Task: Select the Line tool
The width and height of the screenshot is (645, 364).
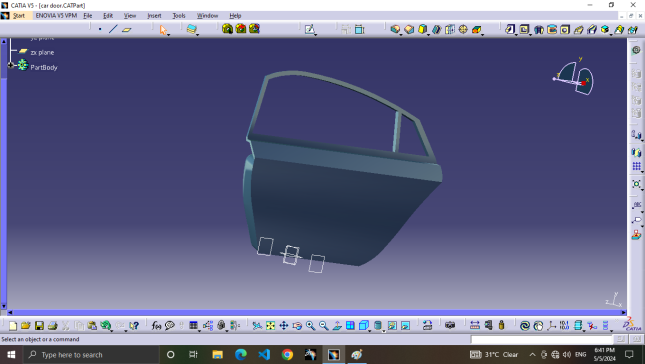Action: point(113,29)
